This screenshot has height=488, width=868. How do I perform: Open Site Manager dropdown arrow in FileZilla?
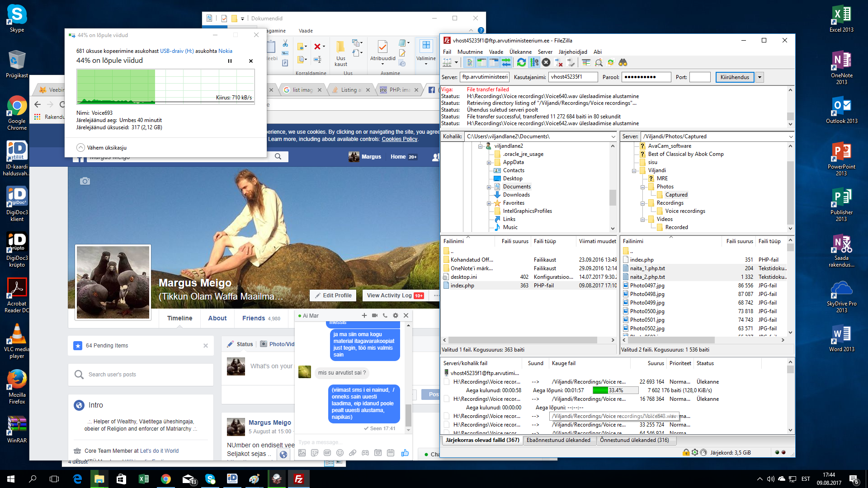456,62
